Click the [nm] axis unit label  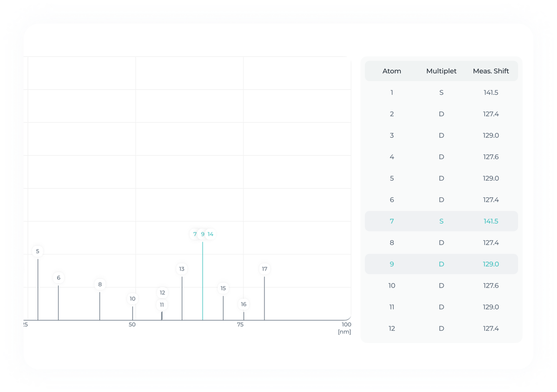345,332
